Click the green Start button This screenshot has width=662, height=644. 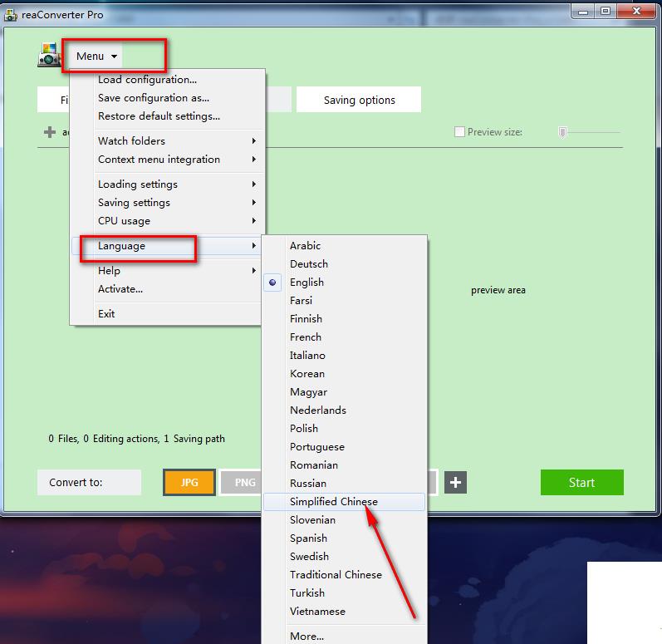click(581, 482)
